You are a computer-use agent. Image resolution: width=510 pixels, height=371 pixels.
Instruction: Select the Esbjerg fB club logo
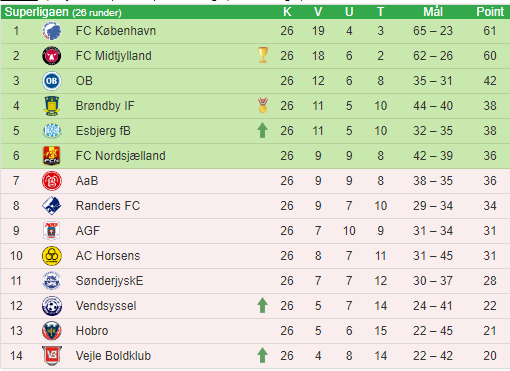(x=52, y=131)
